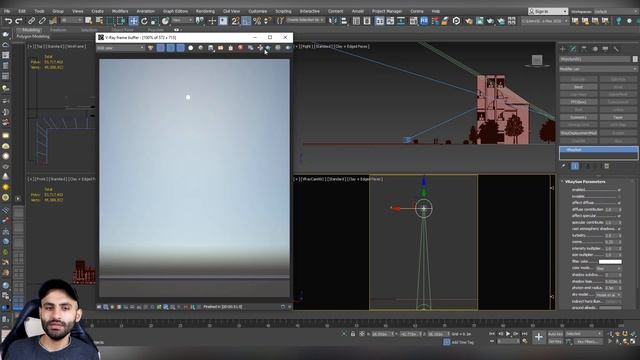Click the Mirror tool icon
Screen dimensions: 640x360
pos(333,21)
